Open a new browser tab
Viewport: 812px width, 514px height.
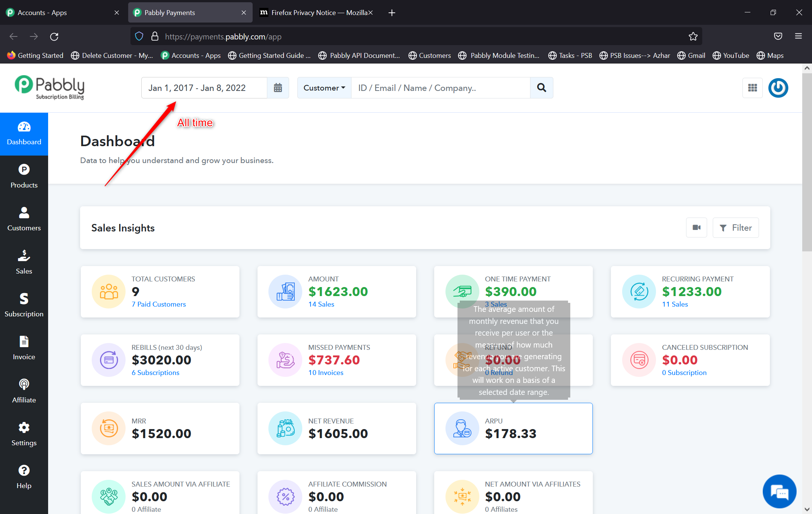coord(392,13)
